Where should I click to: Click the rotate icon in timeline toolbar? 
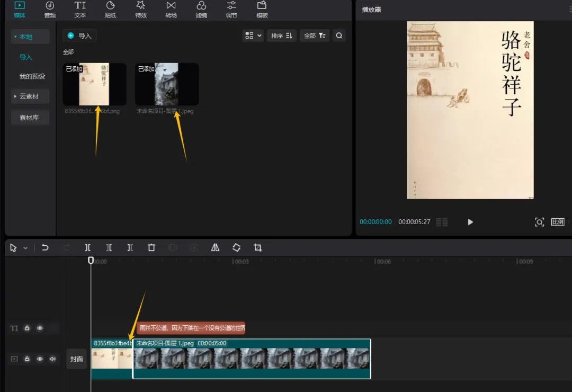[236, 247]
